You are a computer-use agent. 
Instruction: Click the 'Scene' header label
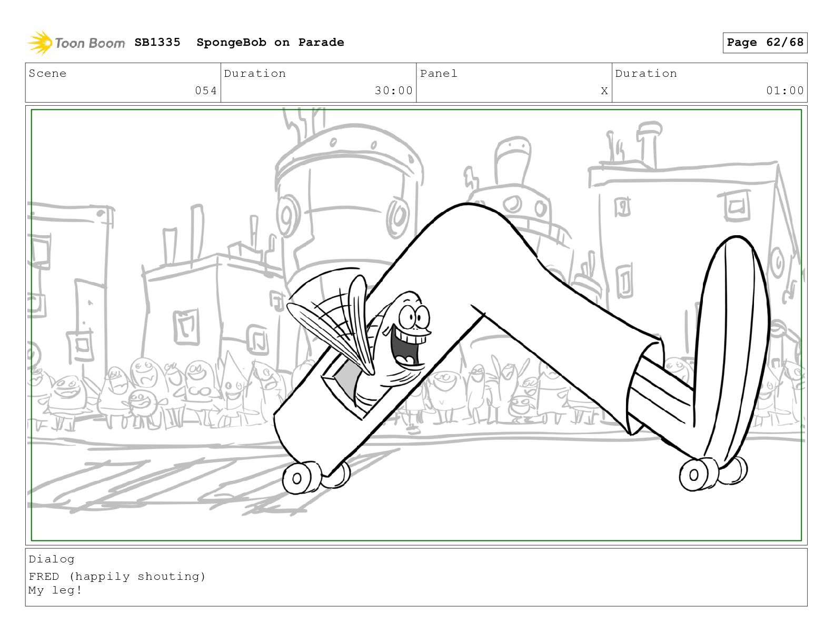[x=48, y=74]
